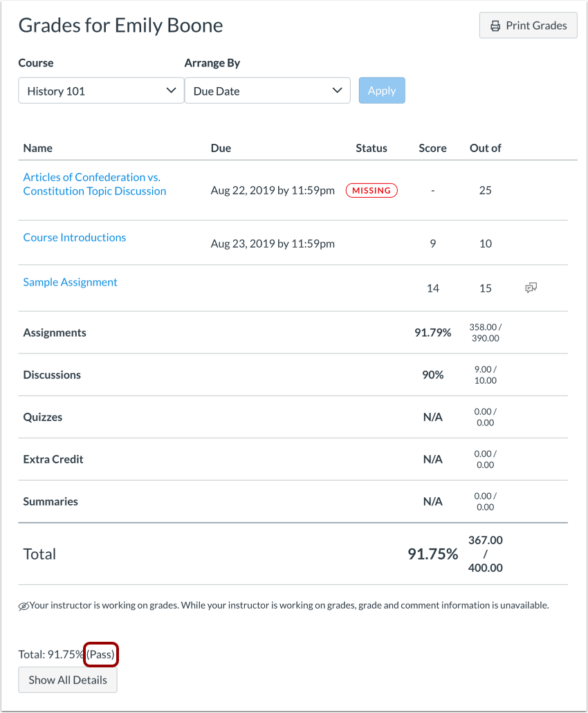Click the Out of column header
This screenshot has width=588, height=713.
pyautogui.click(x=485, y=148)
